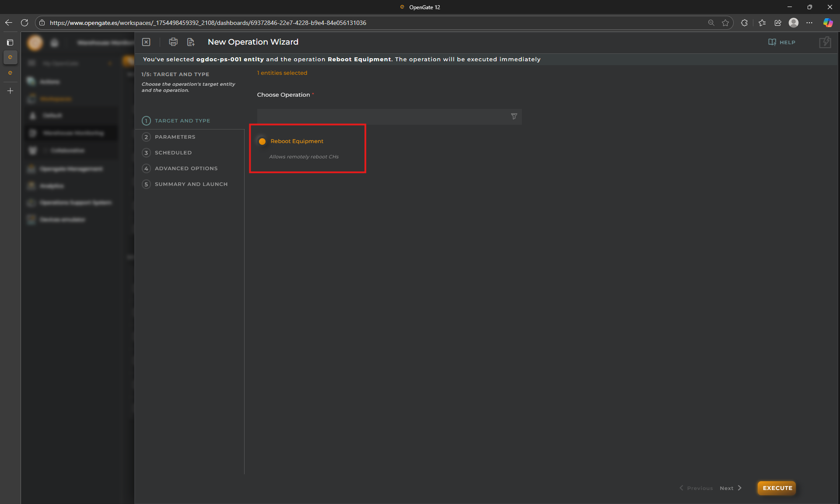Click the 1 entities selected link
The height and width of the screenshot is (504, 840).
tap(282, 73)
